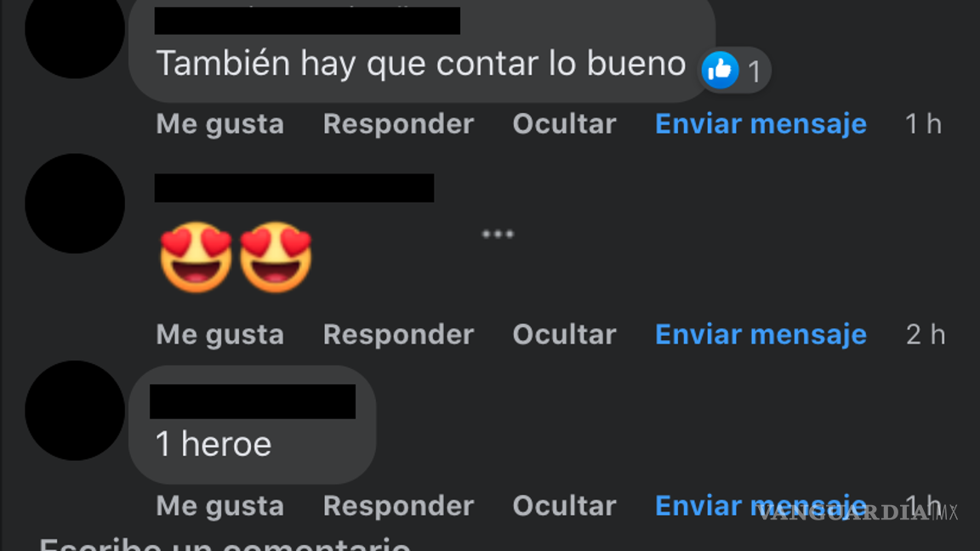980x551 pixels.
Task: Select Responder under the emoji comment
Action: coord(398,334)
